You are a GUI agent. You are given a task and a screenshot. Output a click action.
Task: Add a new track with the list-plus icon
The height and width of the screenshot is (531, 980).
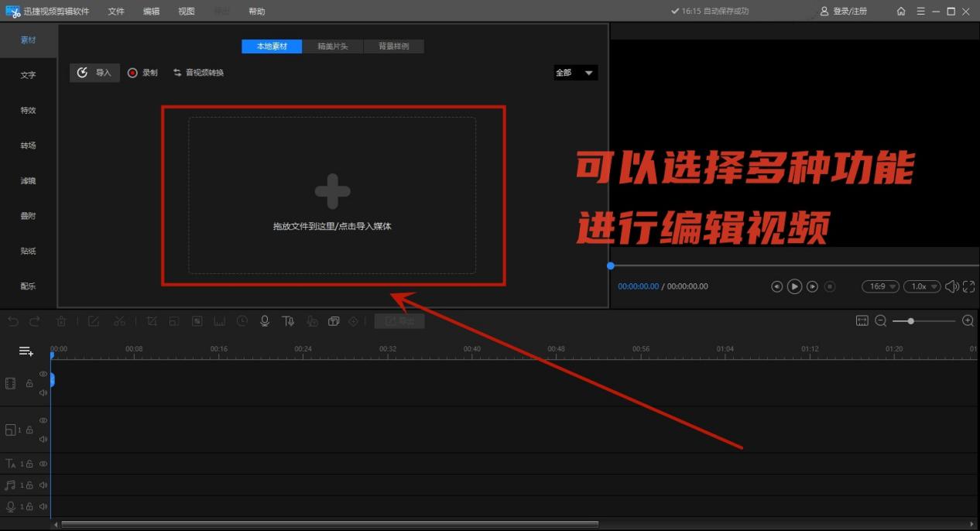[x=26, y=351]
